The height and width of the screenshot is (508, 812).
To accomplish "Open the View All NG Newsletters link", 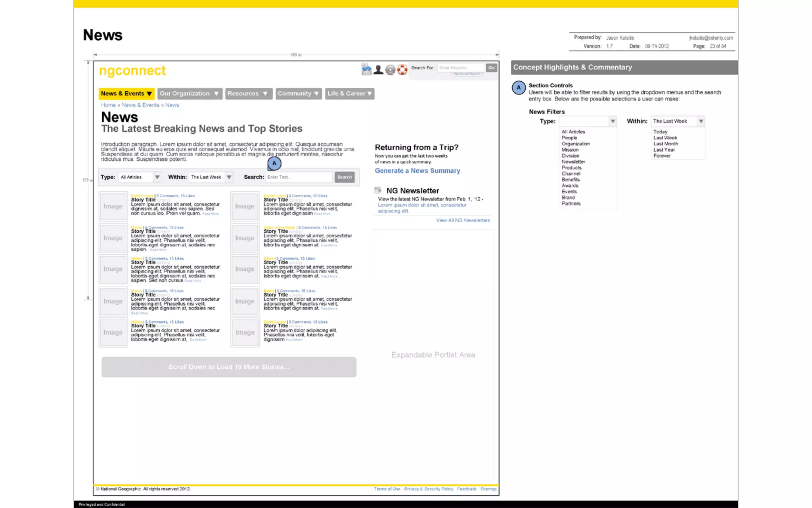I will 463,220.
